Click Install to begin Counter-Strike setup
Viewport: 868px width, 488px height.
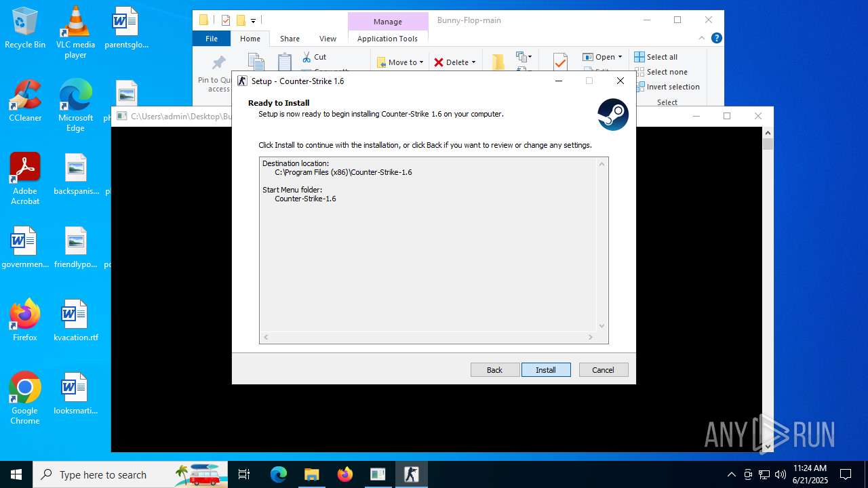[546, 370]
